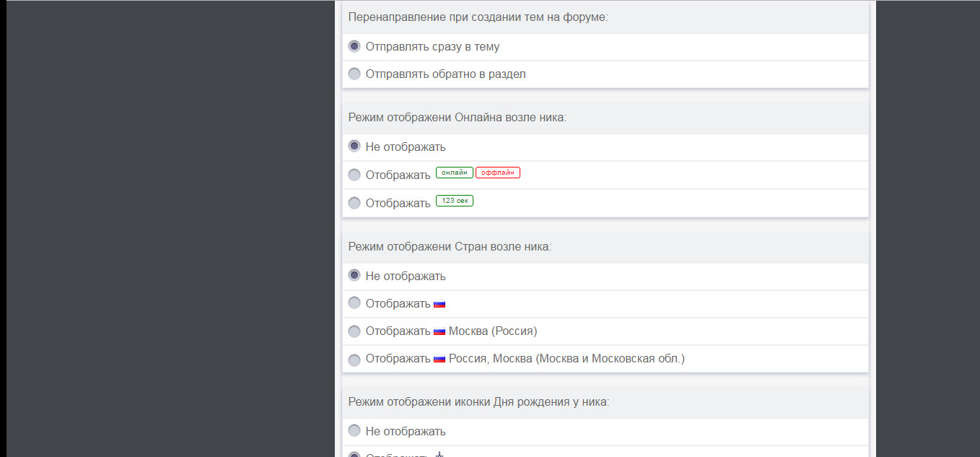Screen dimensions: 980x457
Task: Select the 'Москва (Россия)' country display radio
Action: tap(354, 331)
